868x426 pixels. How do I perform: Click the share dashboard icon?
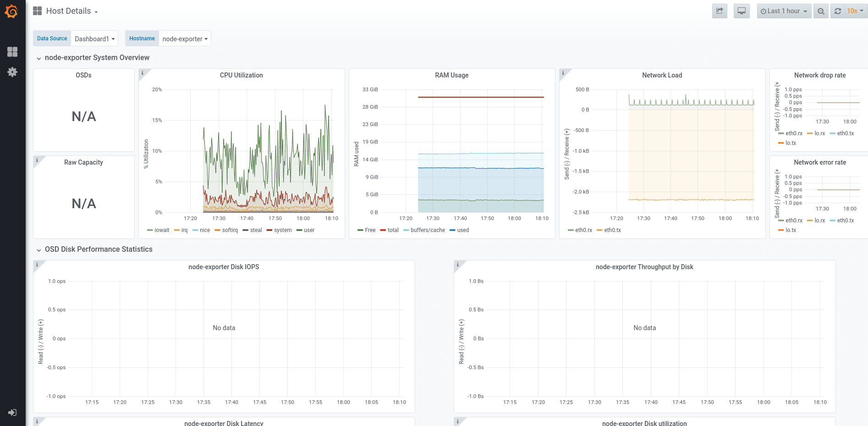click(x=719, y=11)
